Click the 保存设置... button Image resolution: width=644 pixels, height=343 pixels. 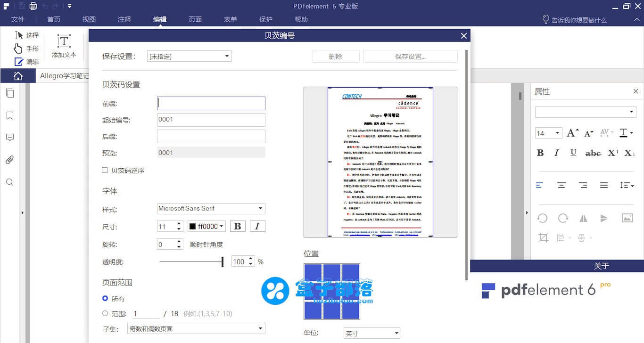[x=410, y=57]
